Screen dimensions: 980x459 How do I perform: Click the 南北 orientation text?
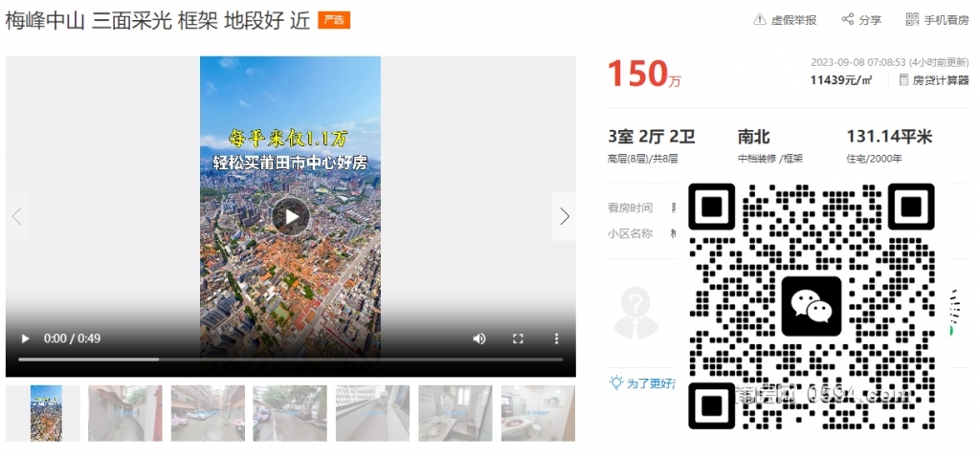(754, 137)
